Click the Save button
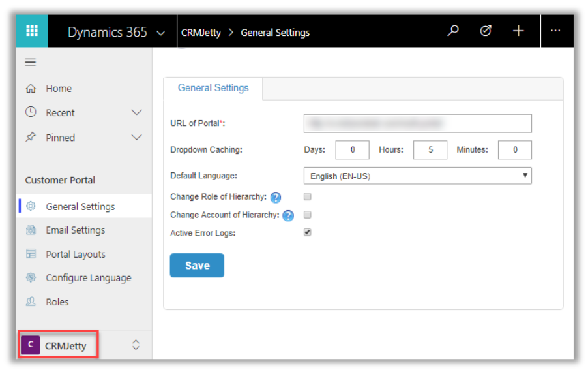Viewport: 588px width, 372px height. point(197,266)
